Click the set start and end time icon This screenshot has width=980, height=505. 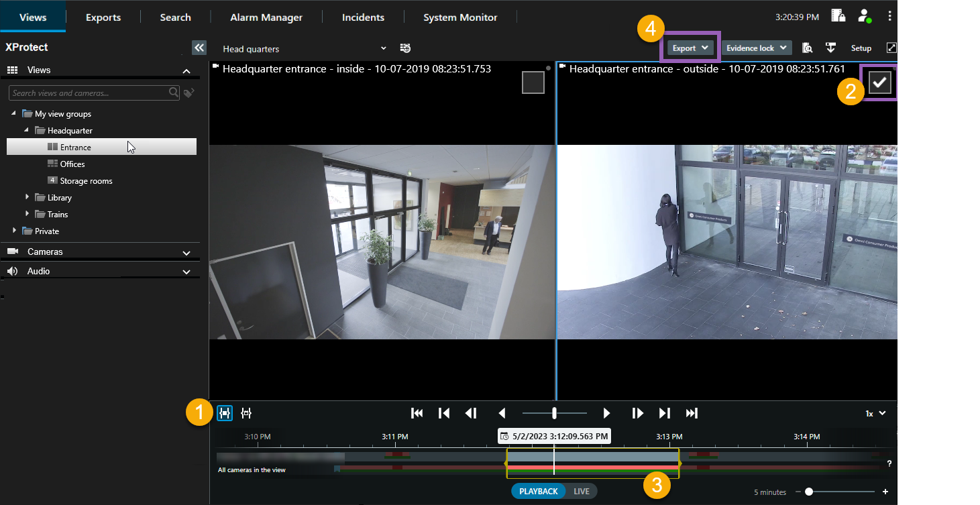(x=246, y=413)
